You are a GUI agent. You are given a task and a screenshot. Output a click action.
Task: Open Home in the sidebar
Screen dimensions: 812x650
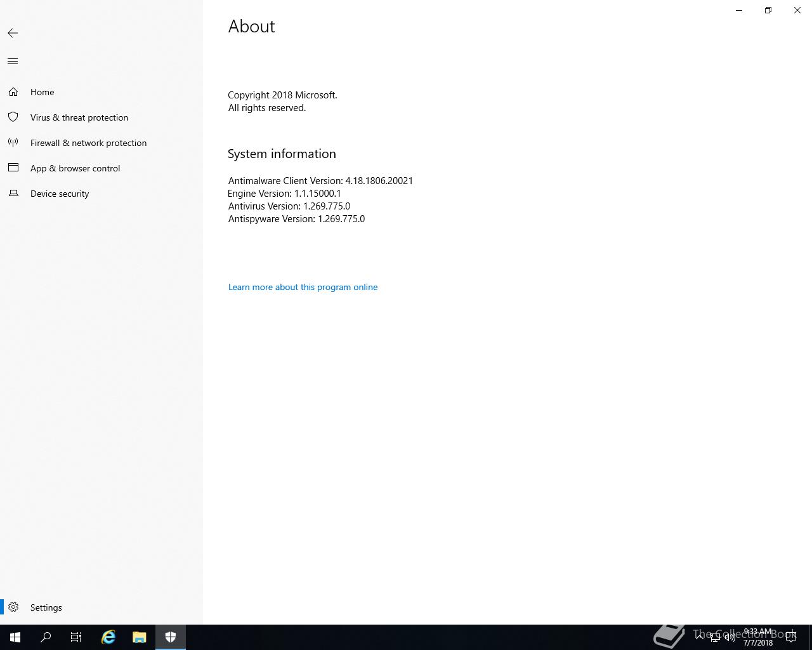[x=101, y=92]
